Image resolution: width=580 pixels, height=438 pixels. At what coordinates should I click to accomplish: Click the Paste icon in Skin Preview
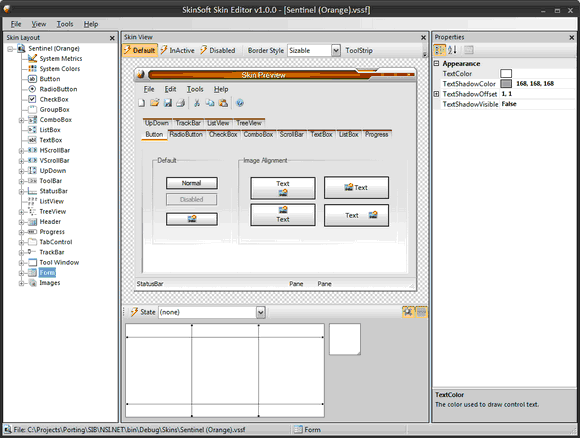(223, 103)
